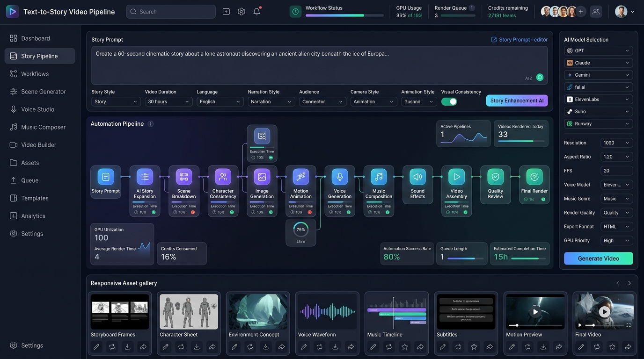Viewport: 644px width, 359px height.
Task: Expand the GPU Priority dropdown
Action: (x=617, y=240)
